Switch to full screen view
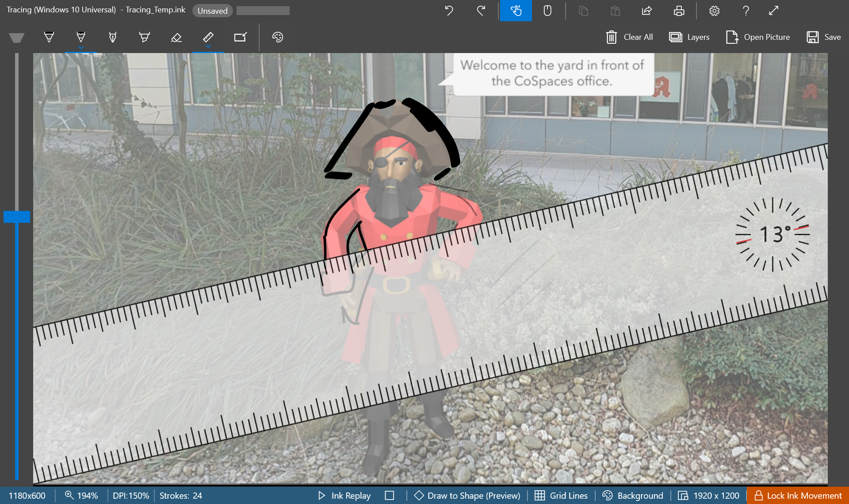 click(x=773, y=11)
